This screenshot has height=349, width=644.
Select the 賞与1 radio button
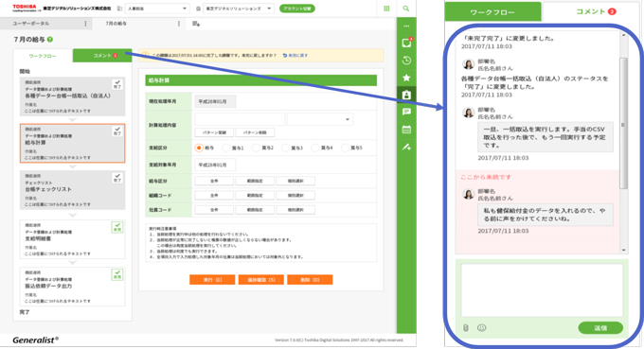[x=226, y=148]
